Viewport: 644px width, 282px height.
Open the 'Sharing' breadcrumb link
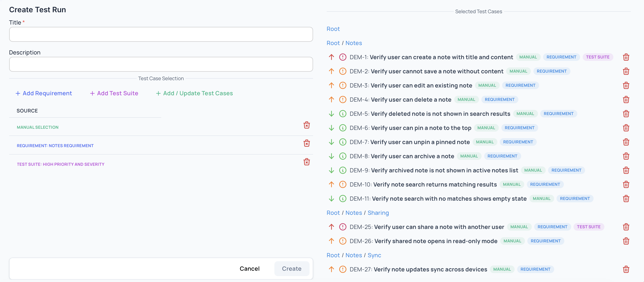tap(378, 213)
